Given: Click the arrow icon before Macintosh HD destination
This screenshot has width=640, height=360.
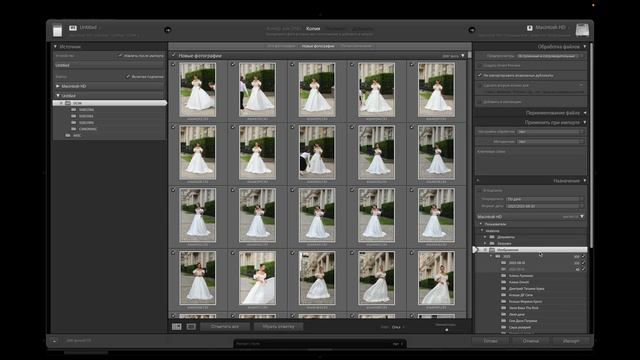Looking at the screenshot, I should pyautogui.click(x=472, y=30).
